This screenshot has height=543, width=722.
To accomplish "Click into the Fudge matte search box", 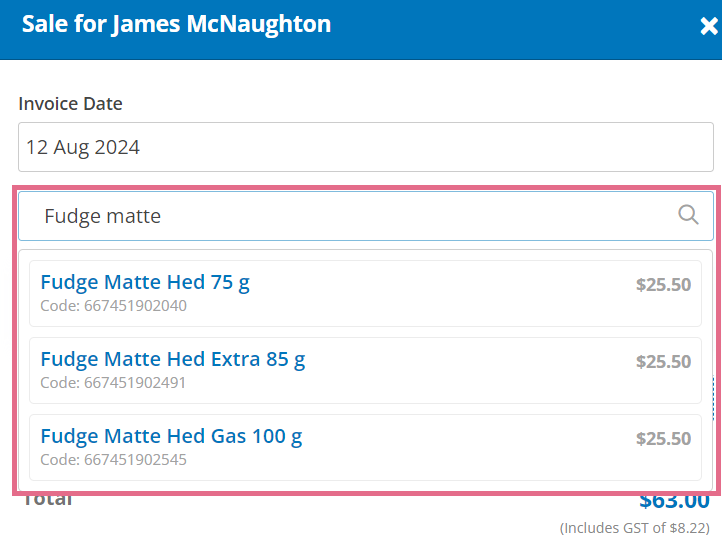I will click(366, 216).
